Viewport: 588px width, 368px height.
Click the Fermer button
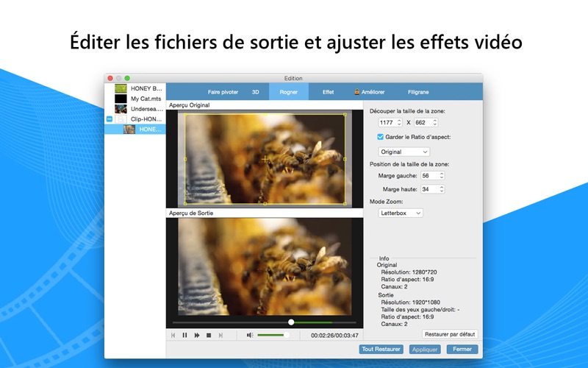(x=462, y=349)
